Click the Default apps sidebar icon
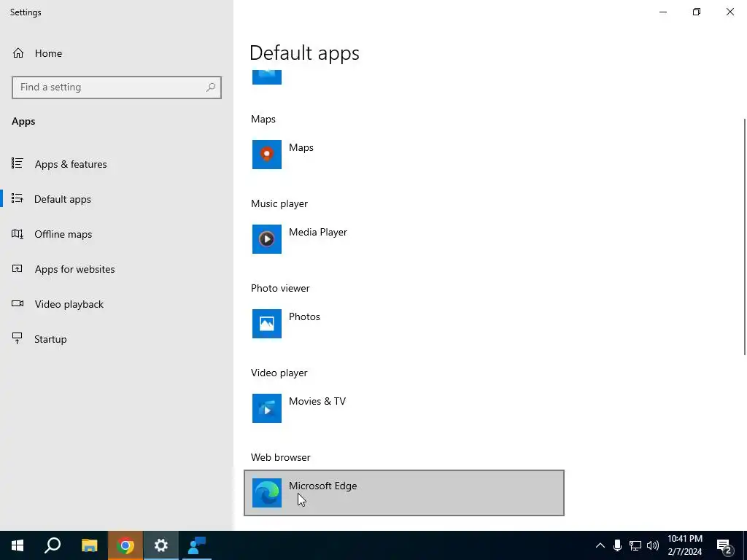This screenshot has width=747, height=560. point(18,198)
